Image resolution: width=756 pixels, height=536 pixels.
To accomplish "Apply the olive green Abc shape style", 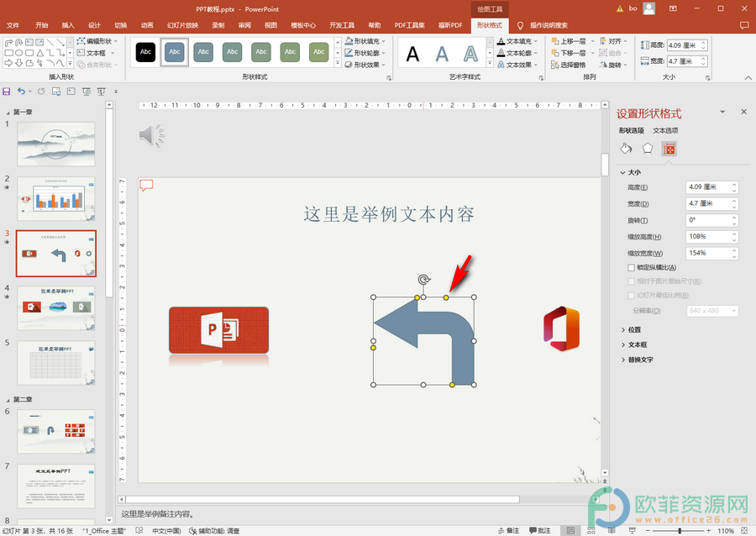I will point(319,53).
